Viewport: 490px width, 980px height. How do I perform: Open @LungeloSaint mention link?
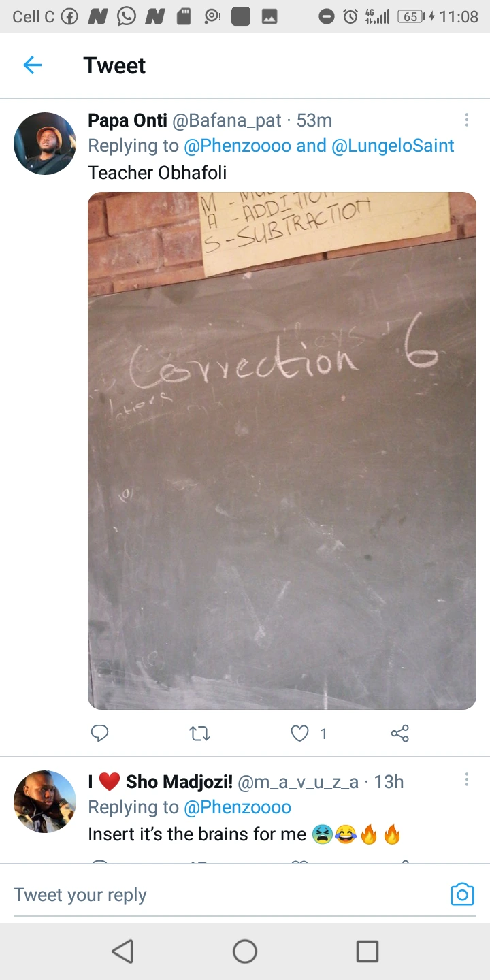point(393,146)
